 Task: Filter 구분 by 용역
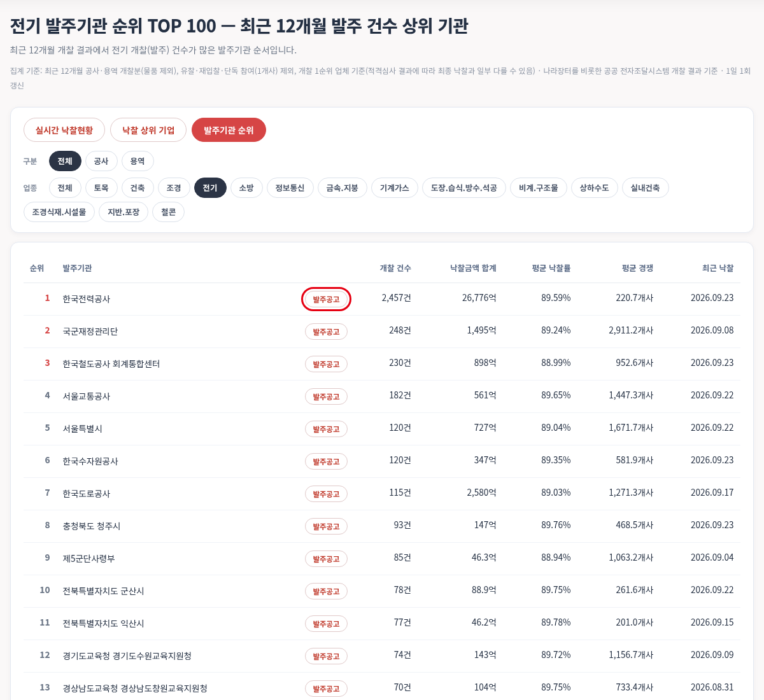[138, 161]
